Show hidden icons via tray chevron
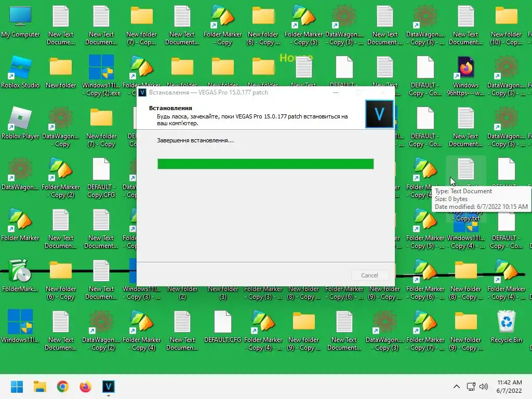532x399 pixels. click(x=457, y=387)
